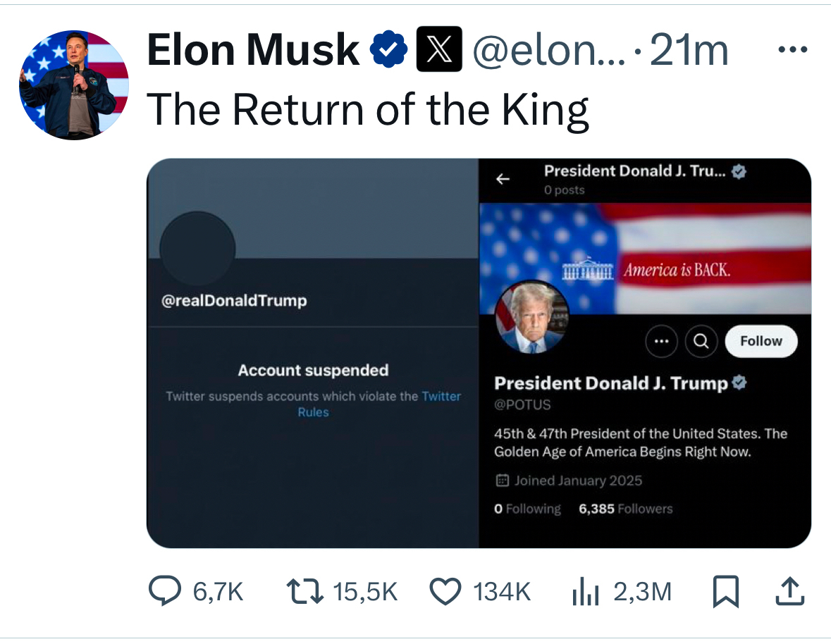Viewport: 831px width, 644px height.
Task: Click the reply comment icon
Action: coord(165,592)
